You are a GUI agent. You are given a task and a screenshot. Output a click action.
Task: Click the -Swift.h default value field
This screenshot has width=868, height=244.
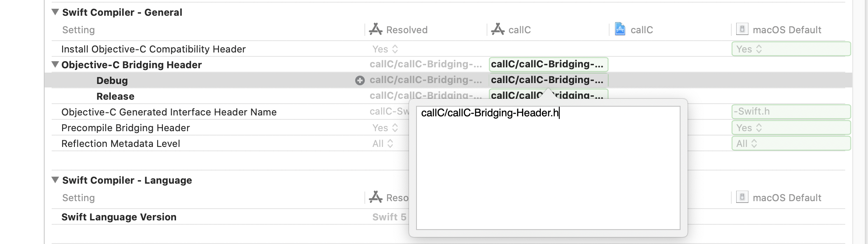coord(791,112)
